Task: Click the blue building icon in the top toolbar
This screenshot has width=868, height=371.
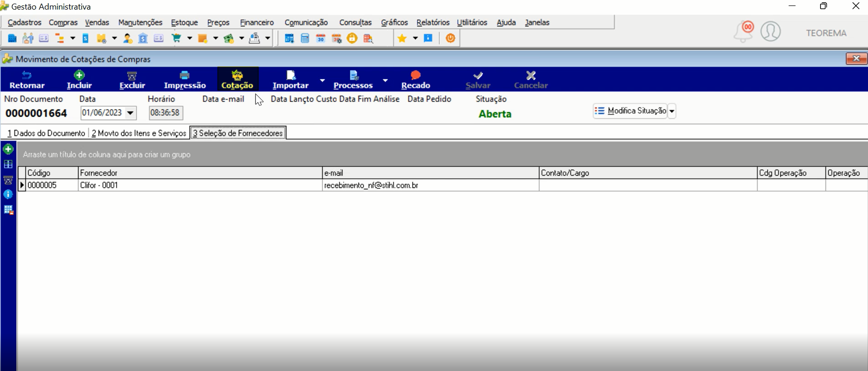Action: point(12,38)
